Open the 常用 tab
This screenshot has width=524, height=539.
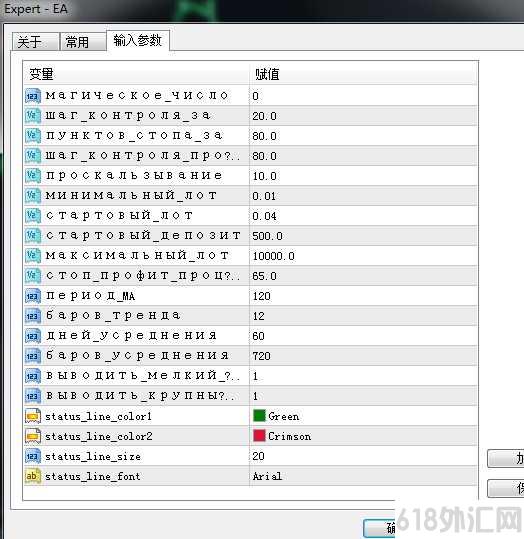pos(83,42)
